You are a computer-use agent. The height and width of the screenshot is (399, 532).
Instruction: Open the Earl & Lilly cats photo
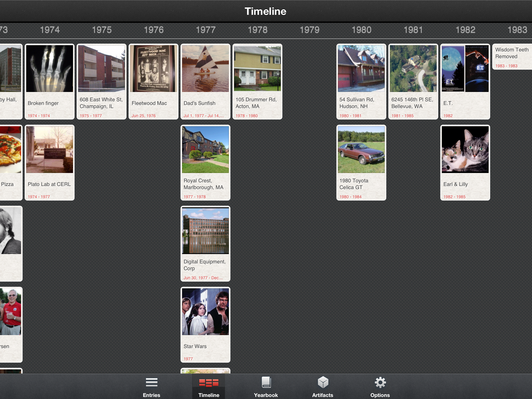click(465, 150)
